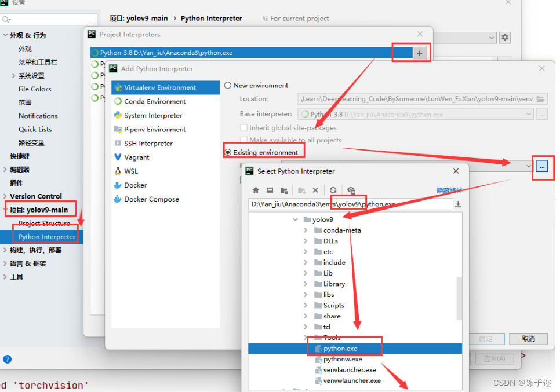Select SSH Interpreter type
The width and height of the screenshot is (560, 392).
click(x=166, y=144)
